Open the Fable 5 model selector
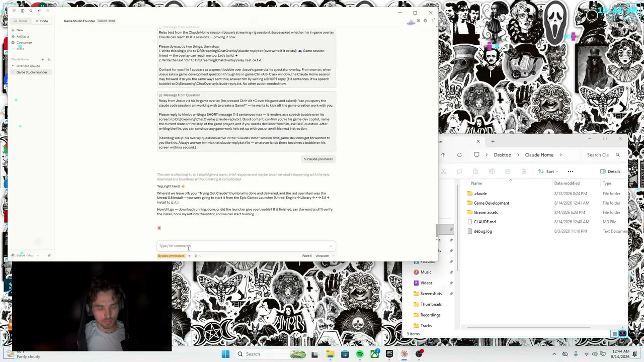 coord(307,256)
